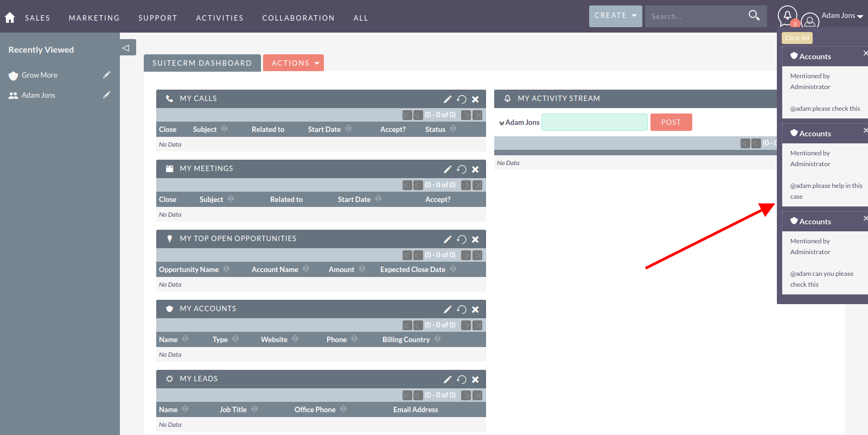
Task: Edit the My Leads dashlet
Action: pos(448,380)
